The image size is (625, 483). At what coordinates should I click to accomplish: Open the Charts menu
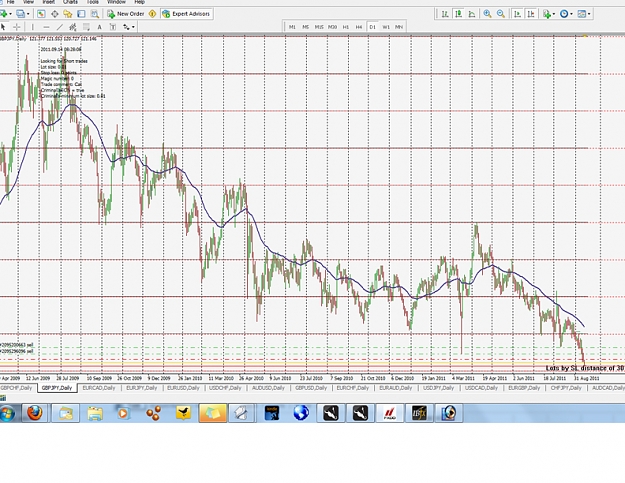pos(71,2)
